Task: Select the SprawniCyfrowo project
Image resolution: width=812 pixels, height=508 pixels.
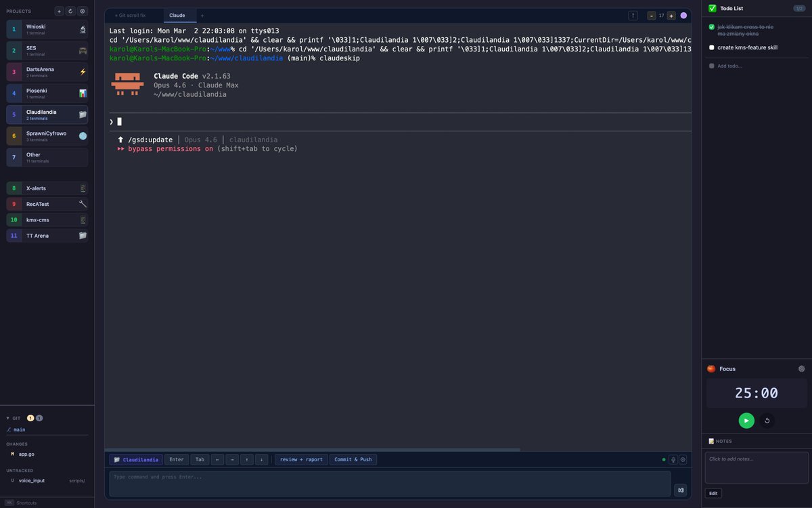Action: click(x=47, y=136)
